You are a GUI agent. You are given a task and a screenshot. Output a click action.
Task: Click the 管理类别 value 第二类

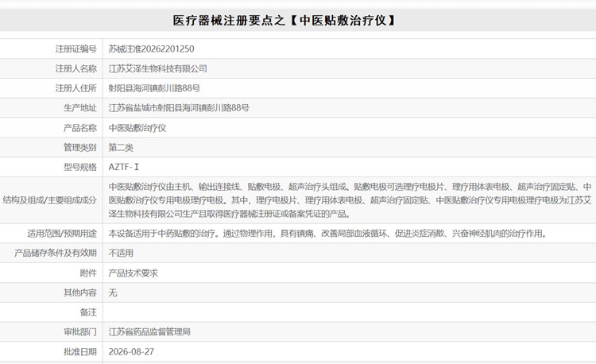tap(121, 147)
